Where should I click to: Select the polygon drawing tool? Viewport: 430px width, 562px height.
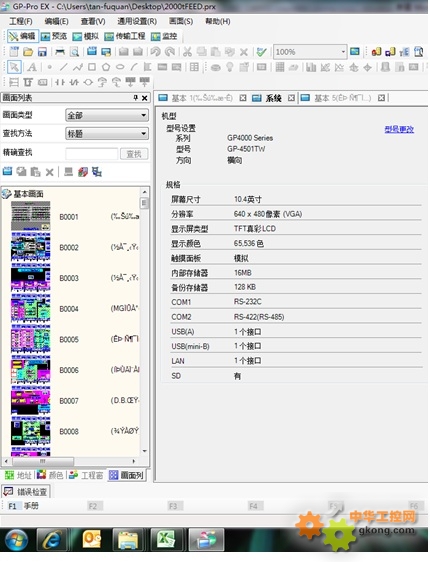106,67
